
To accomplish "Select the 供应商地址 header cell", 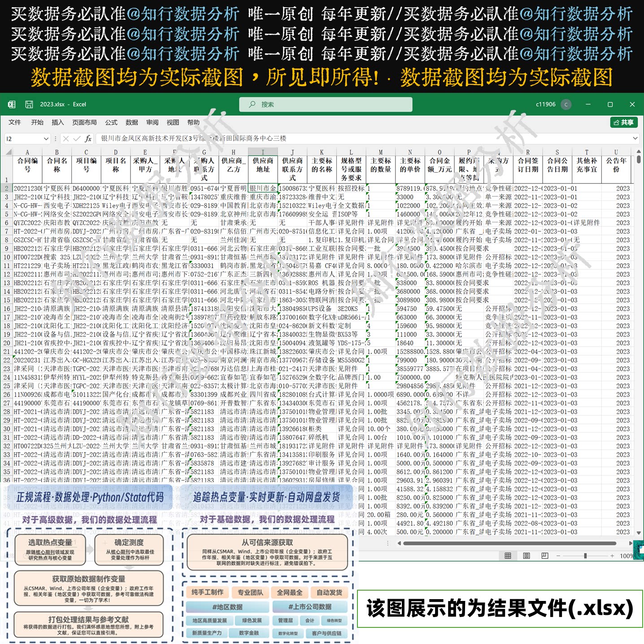I will click(263, 169).
